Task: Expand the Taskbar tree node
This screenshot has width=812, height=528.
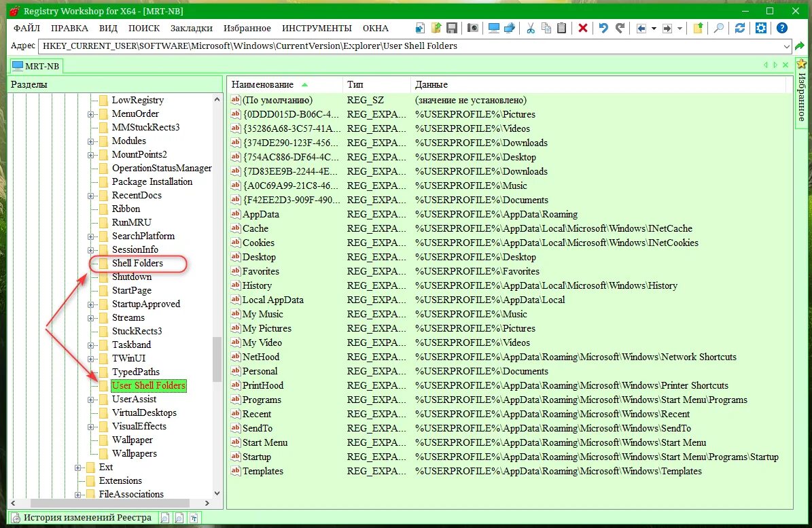Action: coord(90,345)
